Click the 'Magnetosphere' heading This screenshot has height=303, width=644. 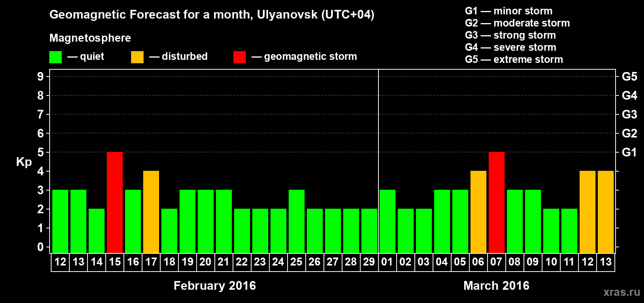coord(90,38)
